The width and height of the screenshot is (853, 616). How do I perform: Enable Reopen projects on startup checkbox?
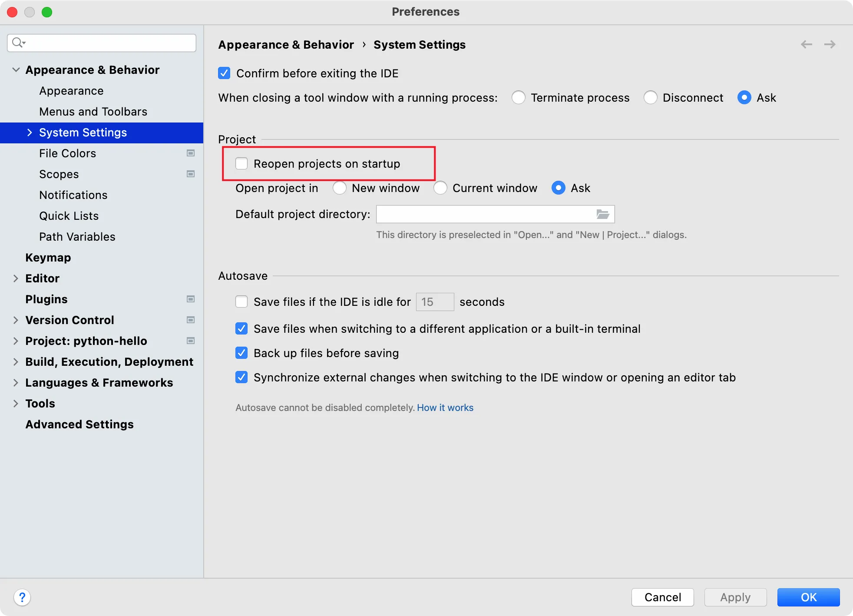241,163
